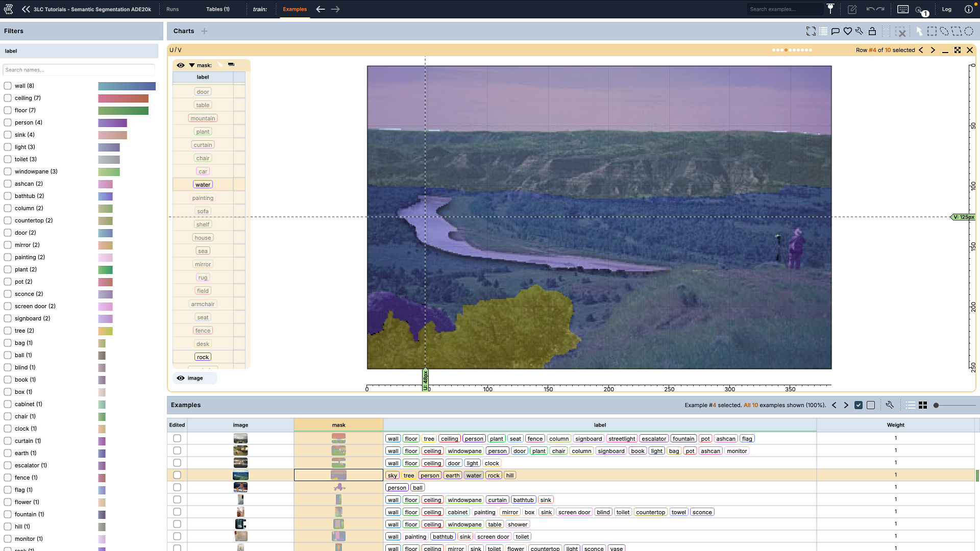
Task: Click the fit-to-view frame icon in Charts
Action: point(811,31)
